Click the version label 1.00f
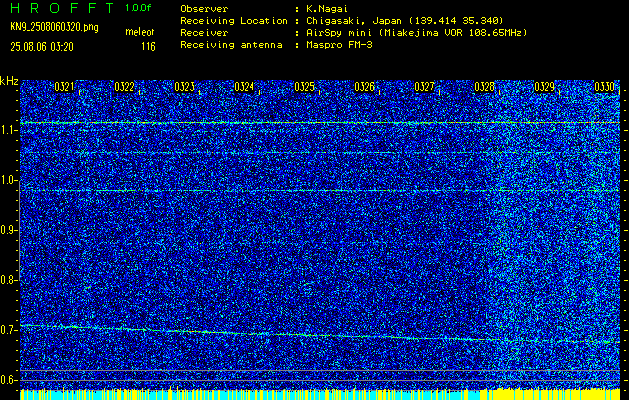The width and height of the screenshot is (629, 400). [138, 8]
